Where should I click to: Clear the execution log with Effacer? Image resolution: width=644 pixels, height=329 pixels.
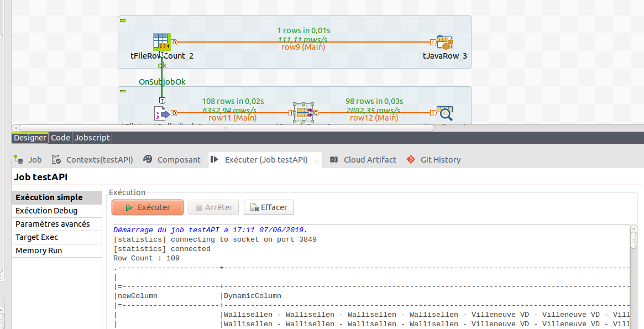269,207
